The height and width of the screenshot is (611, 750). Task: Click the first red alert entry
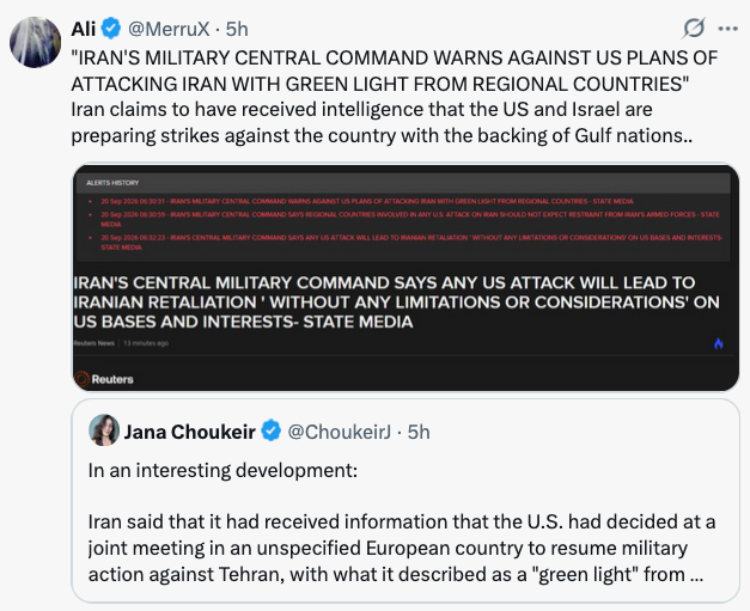pyautogui.click(x=367, y=201)
